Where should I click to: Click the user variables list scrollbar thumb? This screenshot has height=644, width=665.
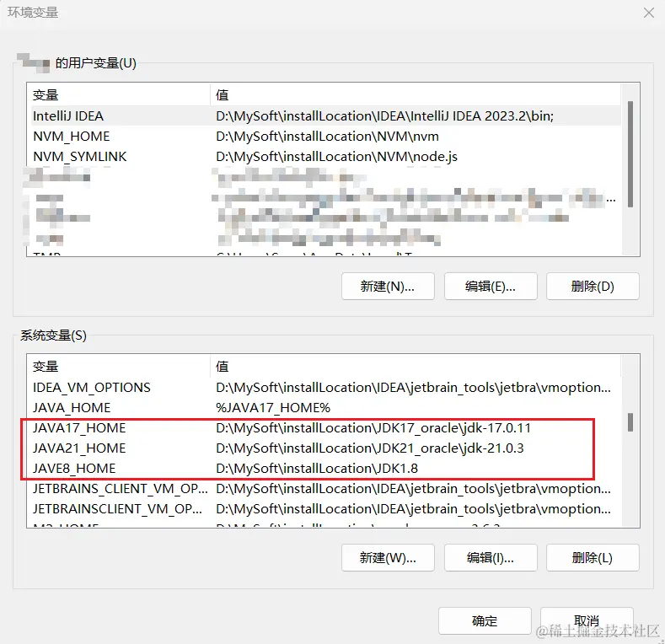coord(630,154)
